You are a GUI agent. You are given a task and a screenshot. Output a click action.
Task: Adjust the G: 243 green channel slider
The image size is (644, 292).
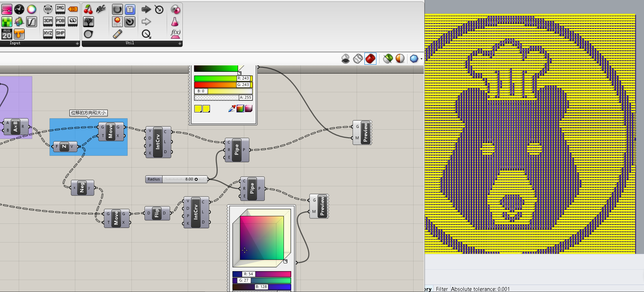pos(223,84)
